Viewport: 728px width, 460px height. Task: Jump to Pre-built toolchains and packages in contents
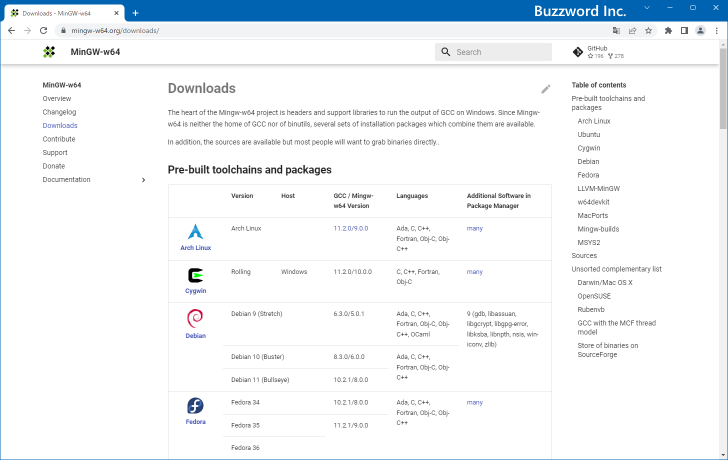click(x=608, y=103)
